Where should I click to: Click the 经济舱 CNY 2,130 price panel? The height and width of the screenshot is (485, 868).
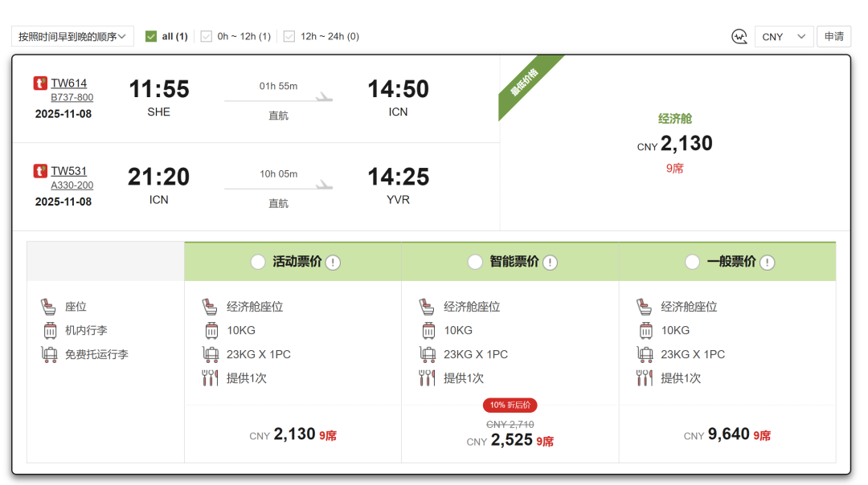tap(674, 143)
